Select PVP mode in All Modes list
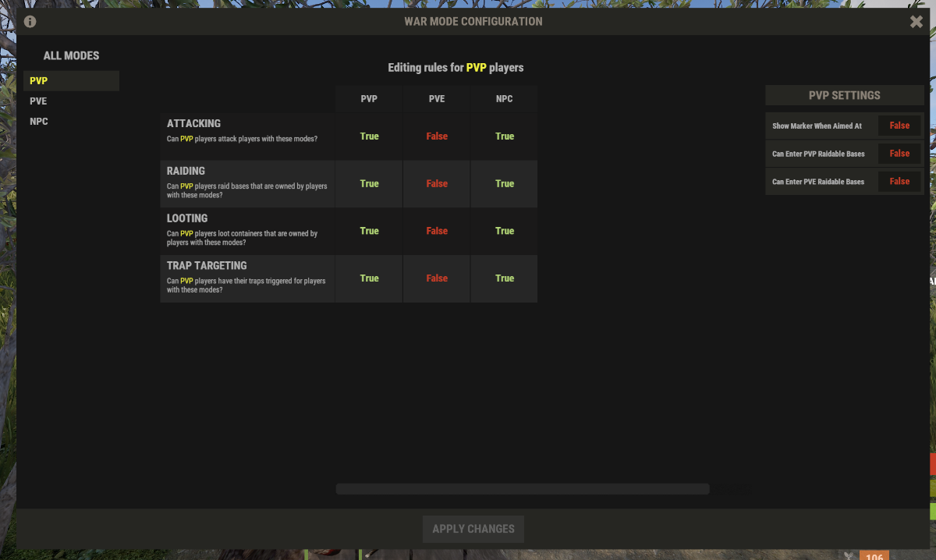Image resolution: width=936 pixels, height=560 pixels. [x=71, y=81]
